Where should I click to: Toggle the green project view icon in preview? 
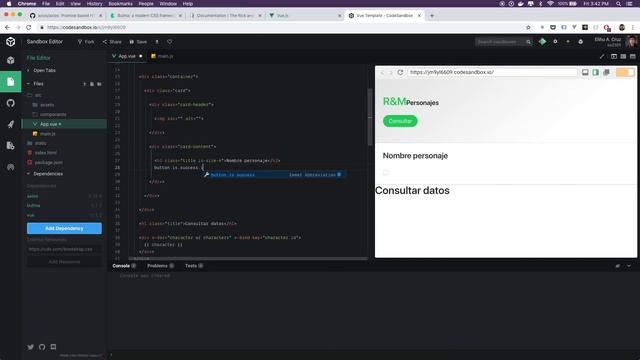point(596,72)
